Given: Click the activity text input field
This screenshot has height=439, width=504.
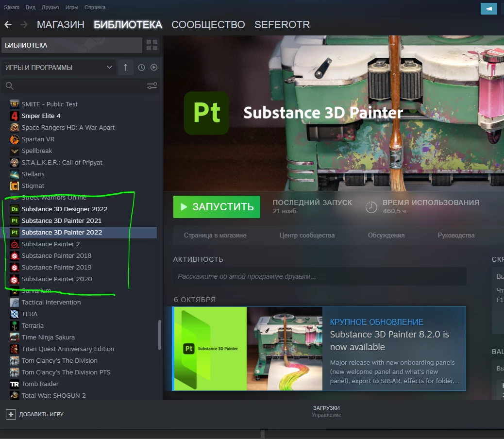Looking at the screenshot, I should (320, 276).
